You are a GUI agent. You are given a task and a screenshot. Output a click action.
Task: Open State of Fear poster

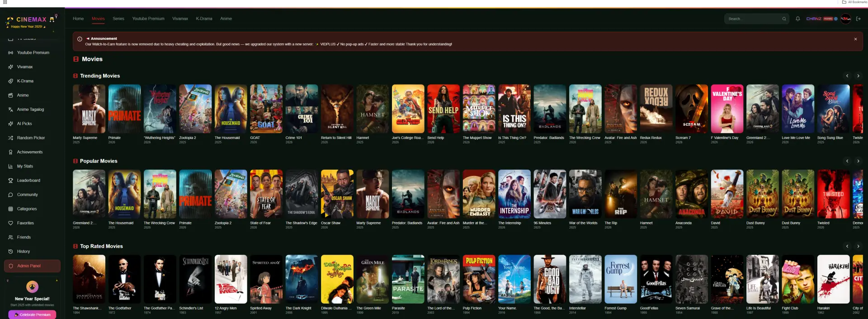pyautogui.click(x=266, y=194)
